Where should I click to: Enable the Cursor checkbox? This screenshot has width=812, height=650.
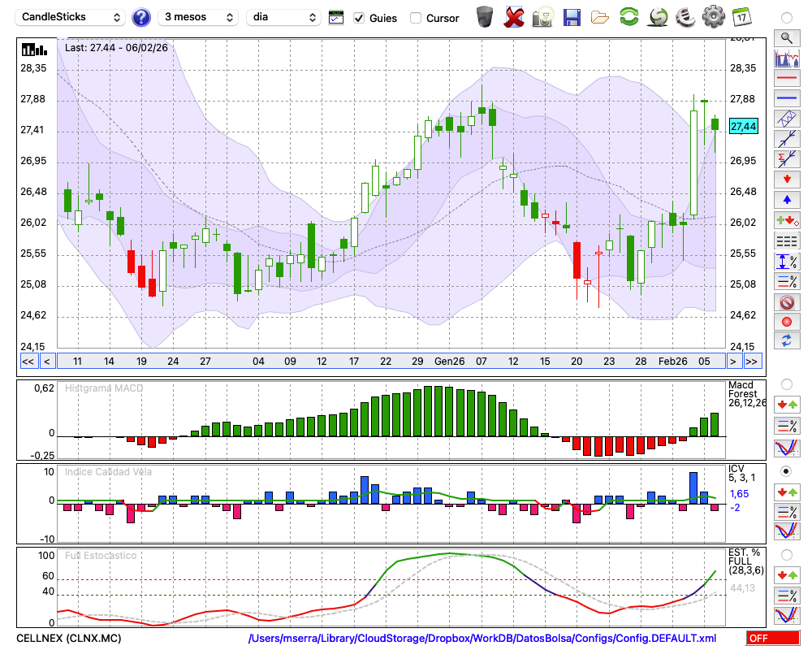tap(415, 18)
